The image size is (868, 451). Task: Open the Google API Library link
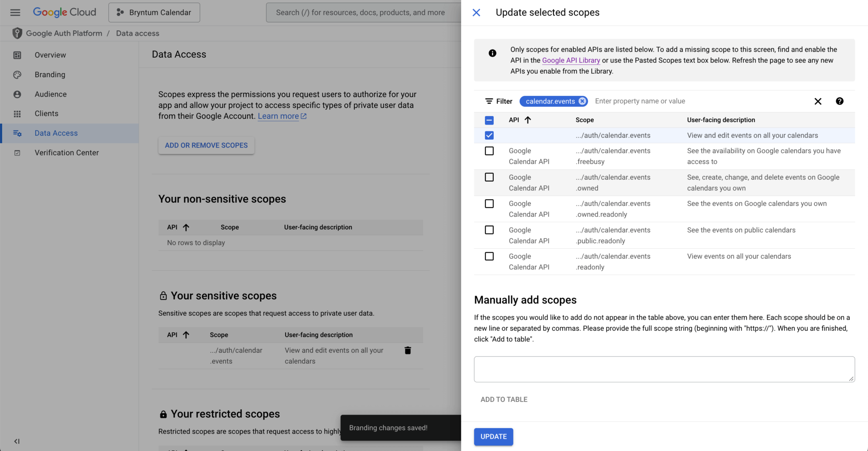(571, 60)
